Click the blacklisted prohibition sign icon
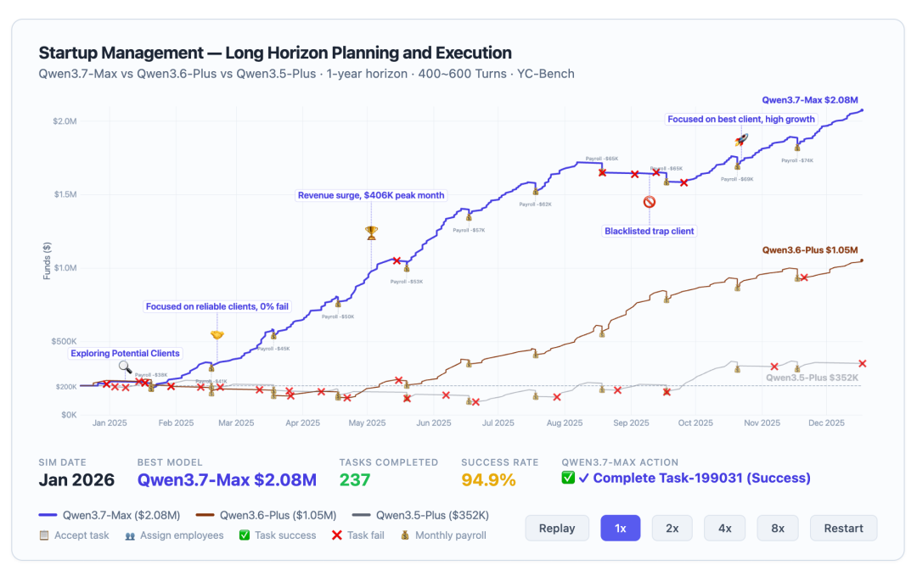917x588 pixels. point(650,202)
